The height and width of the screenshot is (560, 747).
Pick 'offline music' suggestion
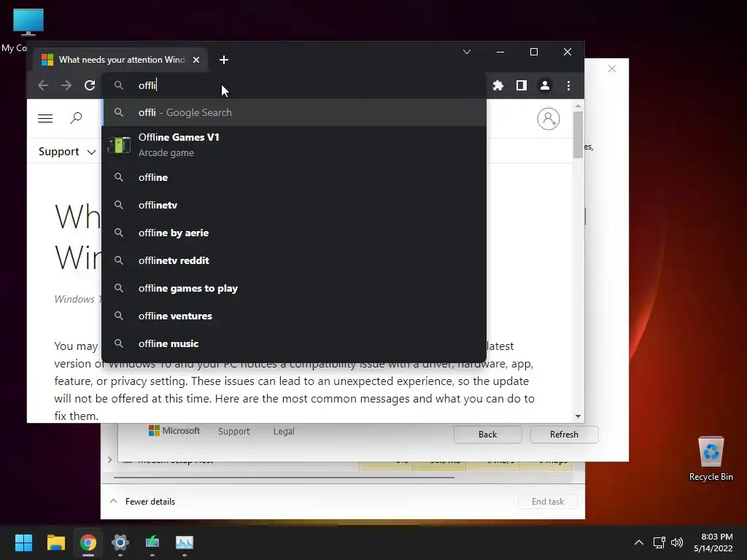pyautogui.click(x=294, y=343)
